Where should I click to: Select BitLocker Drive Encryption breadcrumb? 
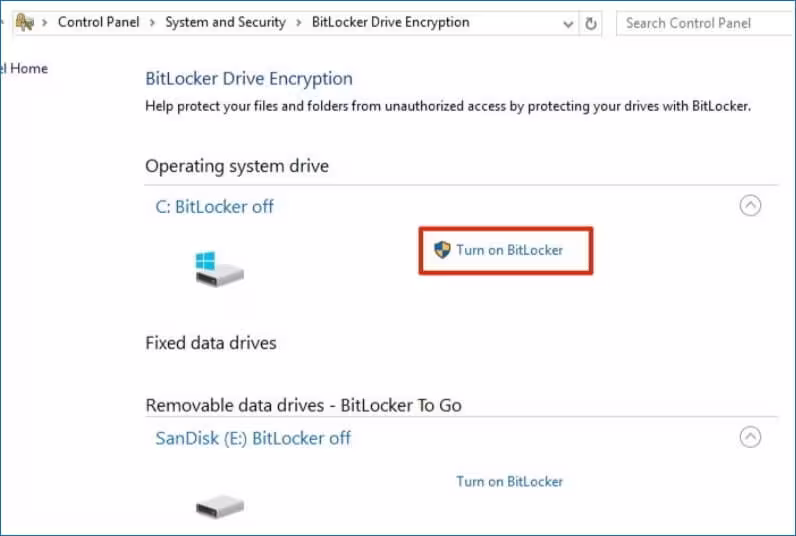(390, 22)
